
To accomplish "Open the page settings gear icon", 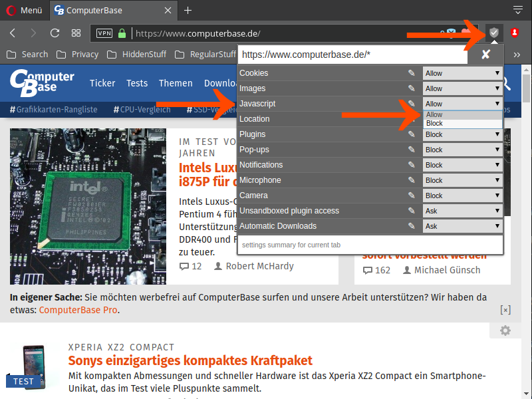I will pyautogui.click(x=505, y=331).
